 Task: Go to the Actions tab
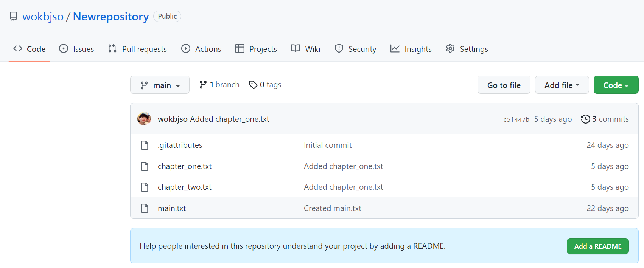tap(201, 49)
